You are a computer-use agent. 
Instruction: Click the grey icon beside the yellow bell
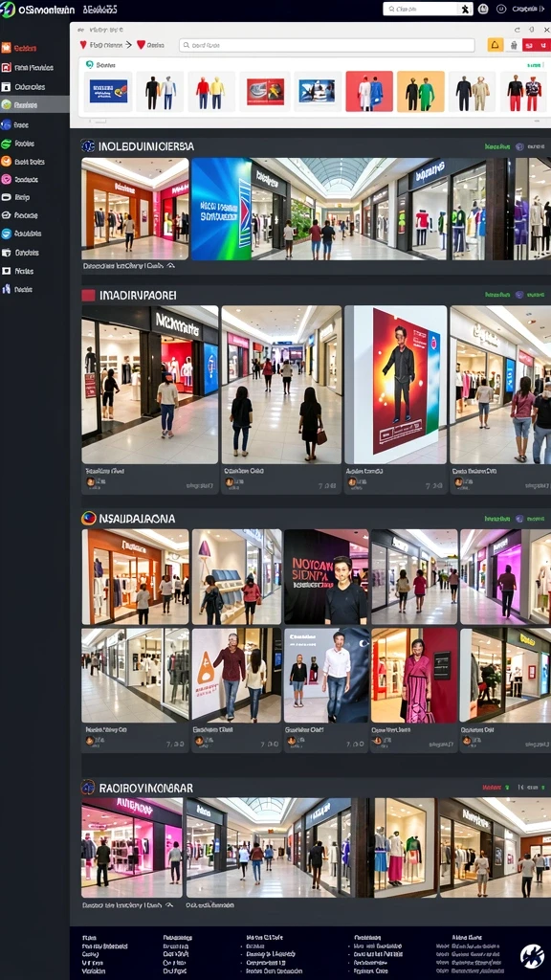pyautogui.click(x=514, y=45)
